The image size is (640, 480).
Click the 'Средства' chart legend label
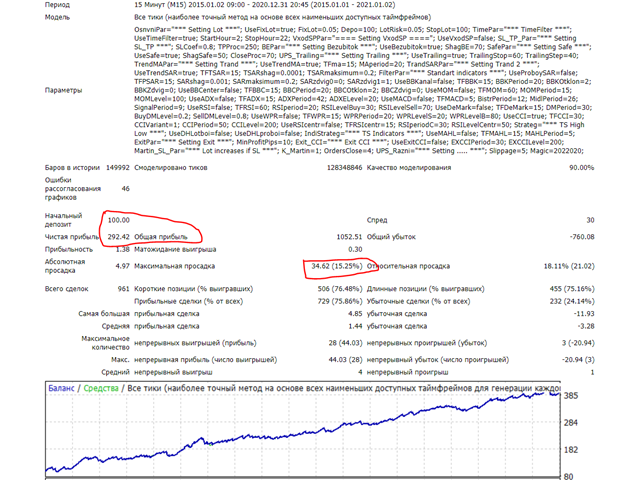101,388
